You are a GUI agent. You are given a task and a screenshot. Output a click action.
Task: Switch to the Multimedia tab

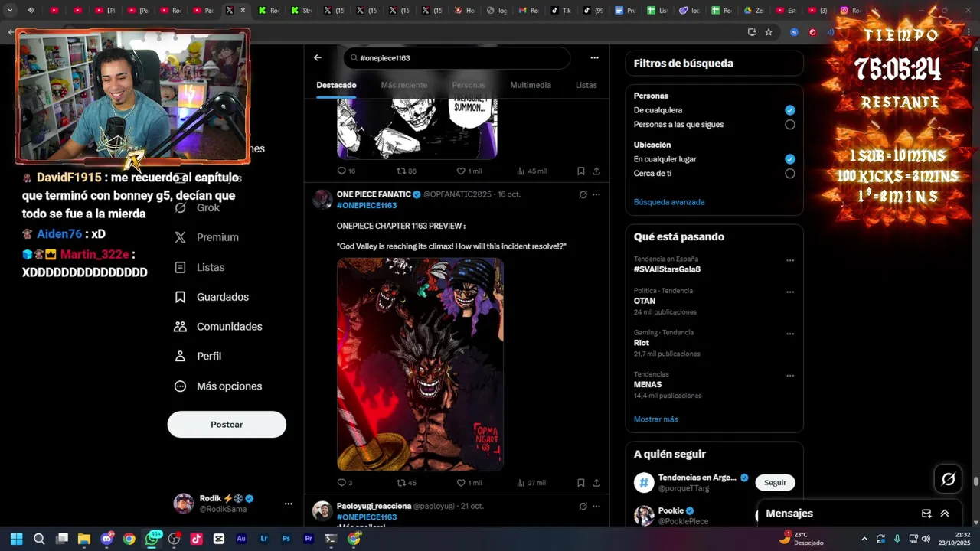point(531,85)
